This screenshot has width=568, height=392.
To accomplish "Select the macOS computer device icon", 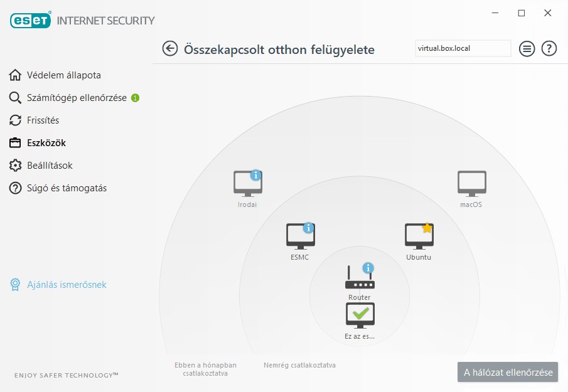I will (x=471, y=184).
